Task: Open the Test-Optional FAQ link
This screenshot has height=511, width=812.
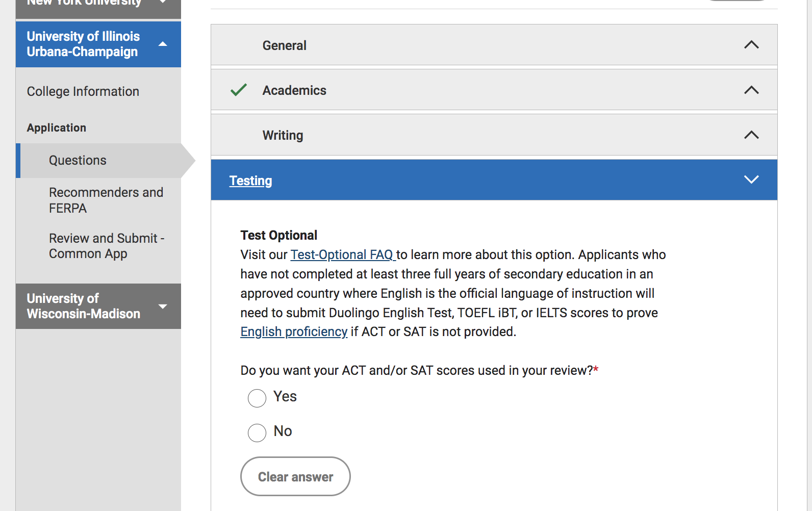Action: [343, 254]
